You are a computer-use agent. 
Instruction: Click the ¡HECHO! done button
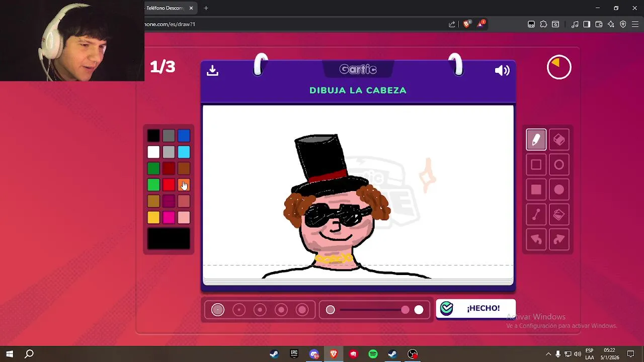(x=475, y=308)
